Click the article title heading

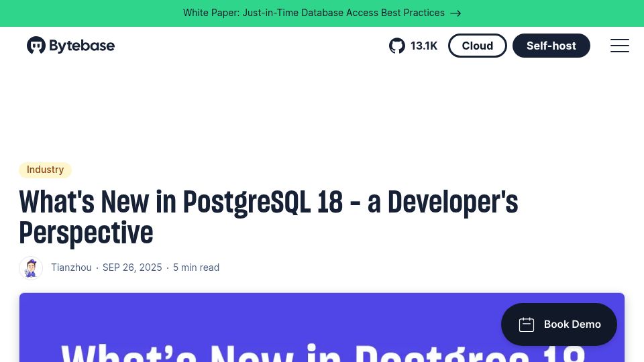[268, 217]
